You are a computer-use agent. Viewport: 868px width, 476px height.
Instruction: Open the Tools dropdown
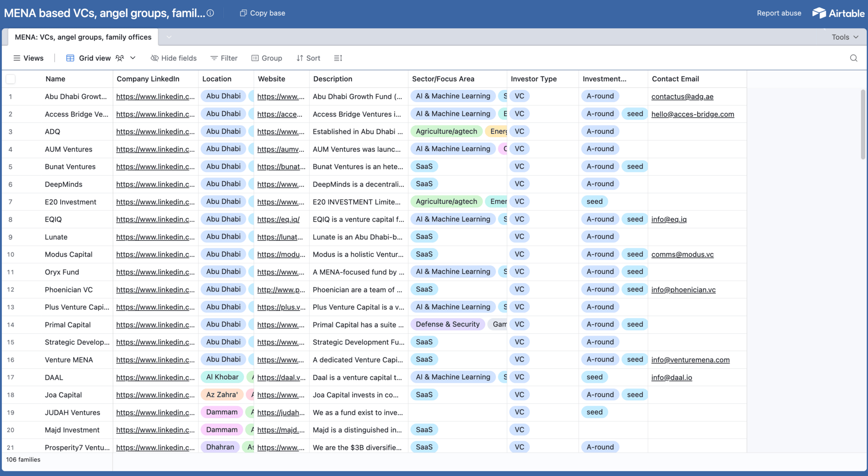point(845,37)
